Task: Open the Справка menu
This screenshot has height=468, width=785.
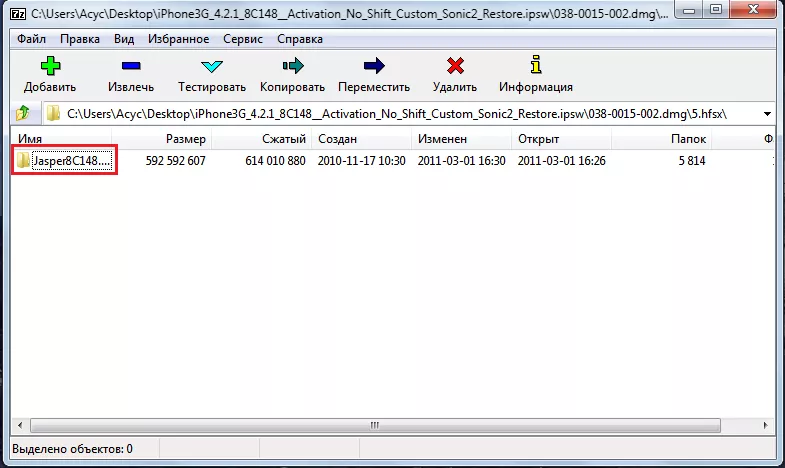Action: [300, 39]
